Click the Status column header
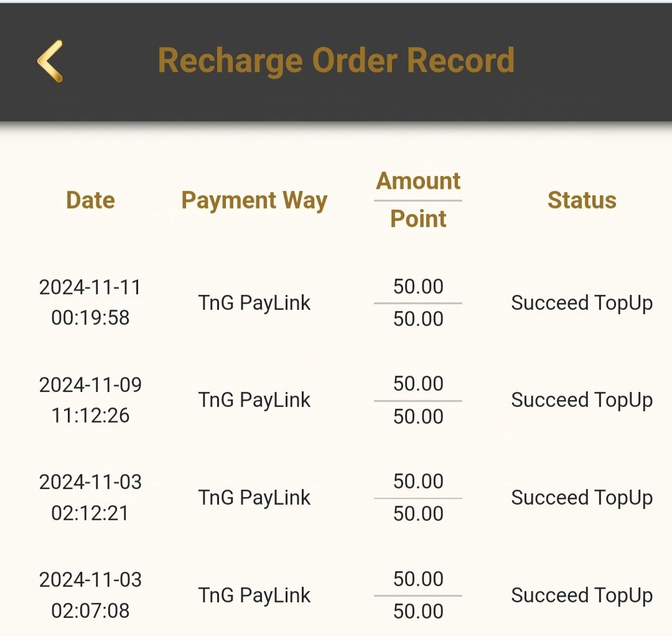Image resolution: width=672 pixels, height=636 pixels. [x=582, y=200]
